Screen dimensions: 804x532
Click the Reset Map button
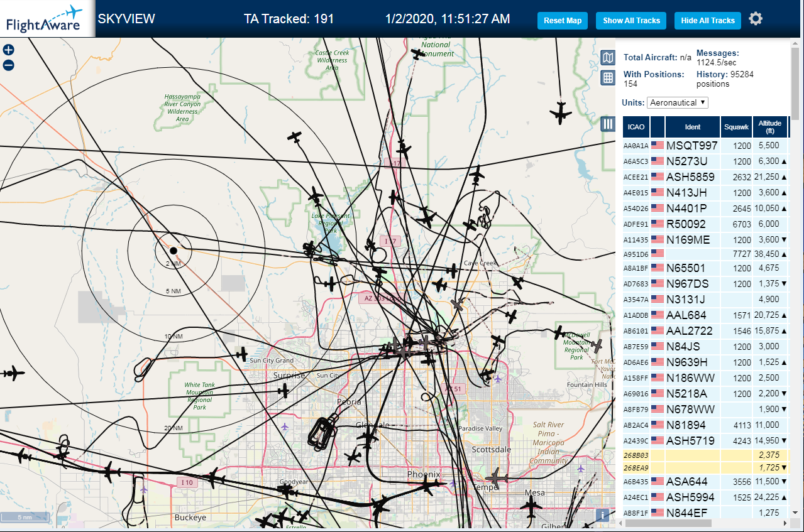pyautogui.click(x=563, y=20)
